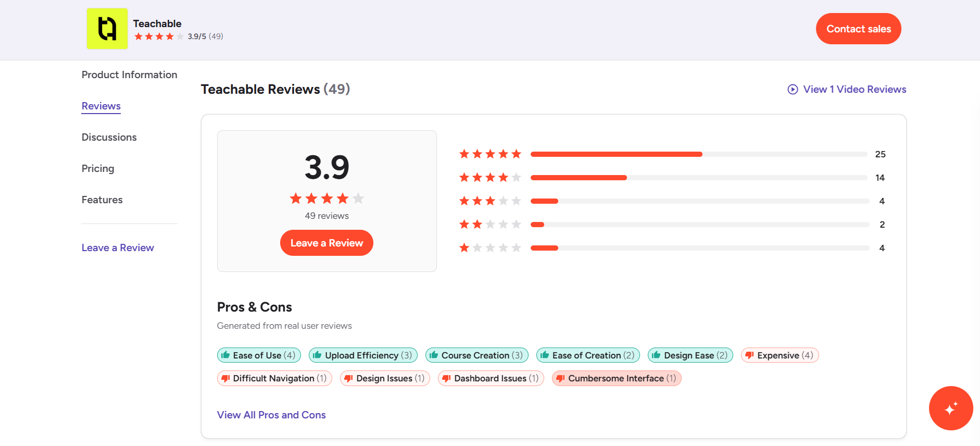
Task: Select the Design Issues (1) tag
Action: (385, 378)
